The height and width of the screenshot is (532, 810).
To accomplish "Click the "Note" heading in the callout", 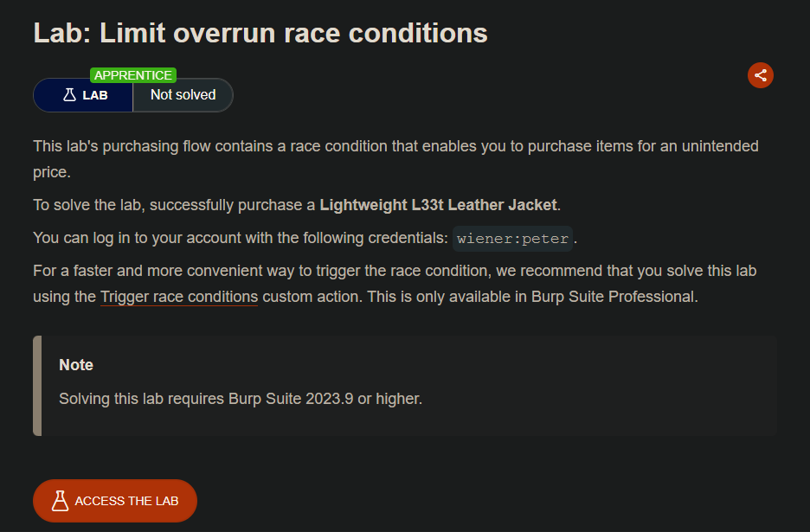I will coord(76,365).
